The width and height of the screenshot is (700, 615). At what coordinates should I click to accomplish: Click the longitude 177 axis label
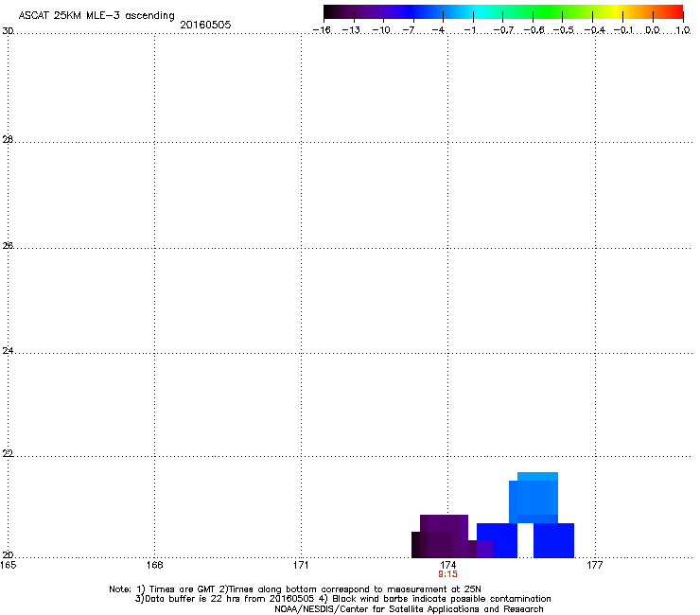point(595,565)
